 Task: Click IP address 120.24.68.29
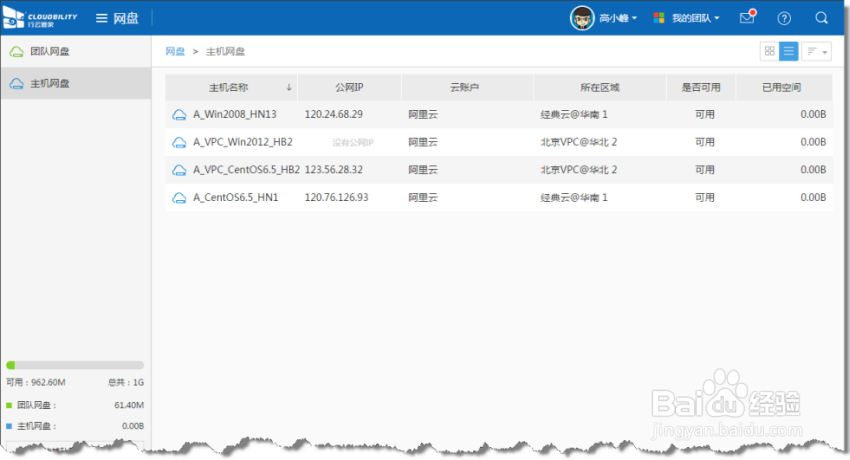click(x=334, y=114)
